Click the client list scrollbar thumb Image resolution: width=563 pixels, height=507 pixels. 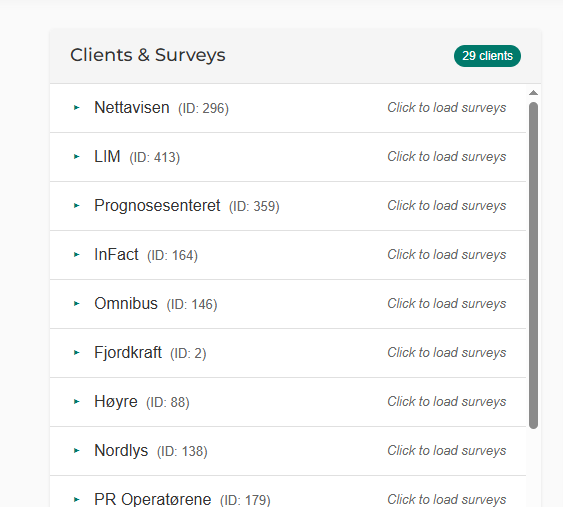534,265
